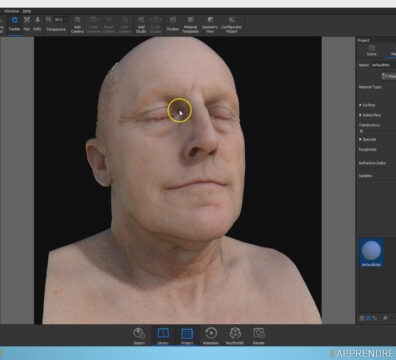
Task: Expand the Subsurface section
Action: (370, 115)
